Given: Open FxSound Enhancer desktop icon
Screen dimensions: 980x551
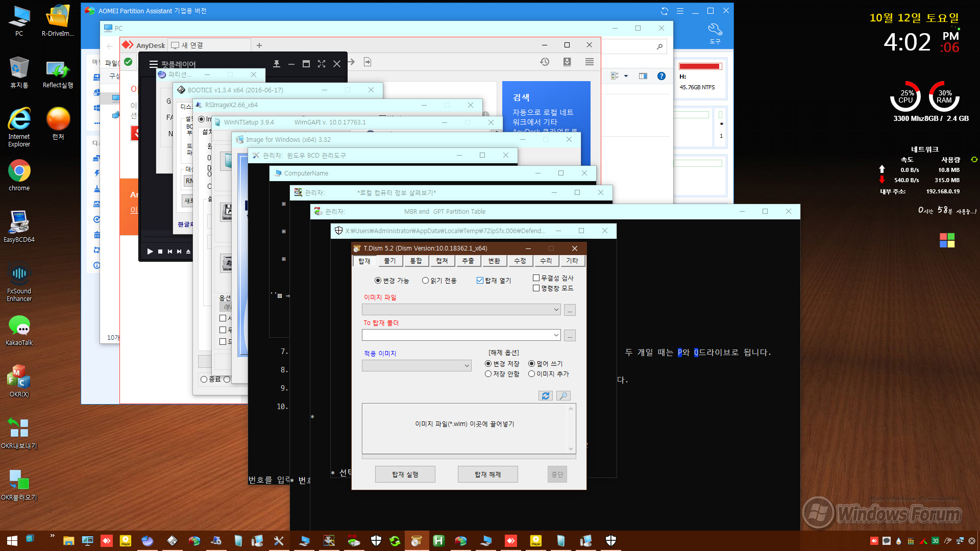Looking at the screenshot, I should 19,282.
